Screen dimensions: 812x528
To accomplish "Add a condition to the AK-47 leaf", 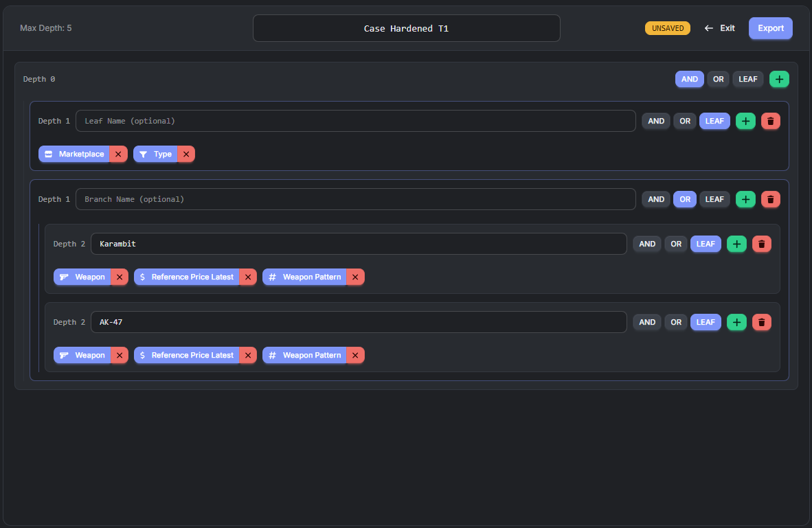I will pos(736,322).
